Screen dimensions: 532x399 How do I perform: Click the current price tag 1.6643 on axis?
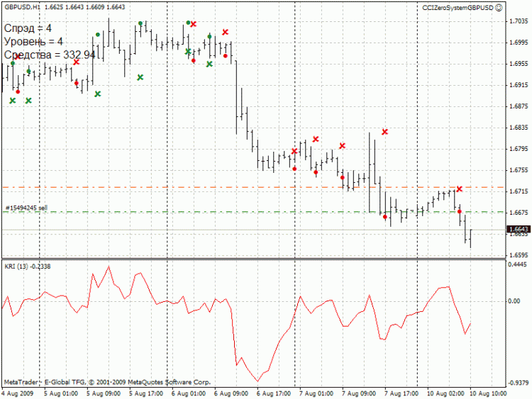(x=517, y=229)
